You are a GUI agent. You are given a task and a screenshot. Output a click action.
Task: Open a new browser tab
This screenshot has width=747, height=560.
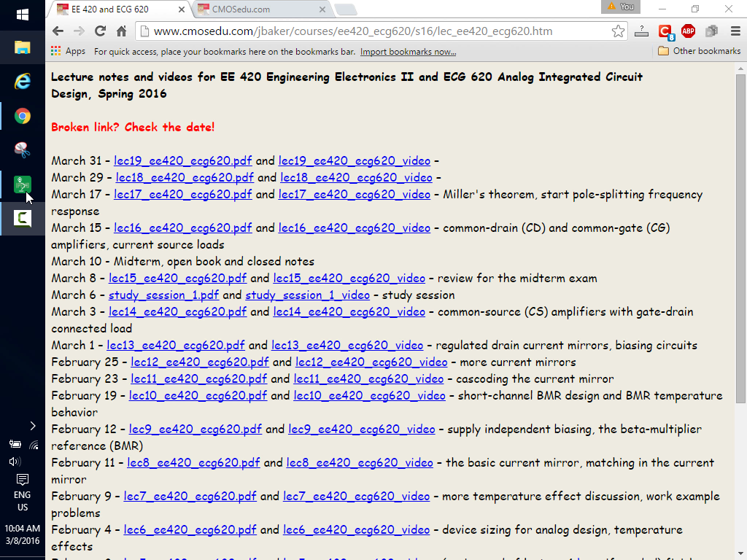point(345,9)
